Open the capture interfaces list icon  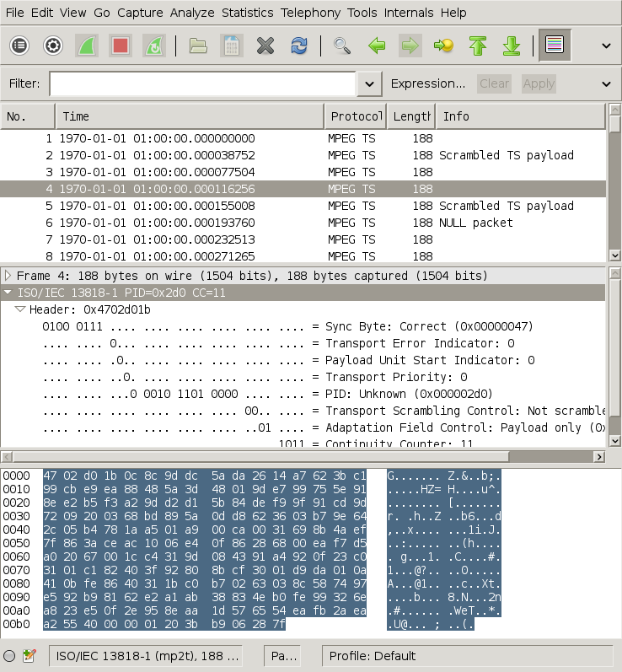pyautogui.click(x=19, y=46)
